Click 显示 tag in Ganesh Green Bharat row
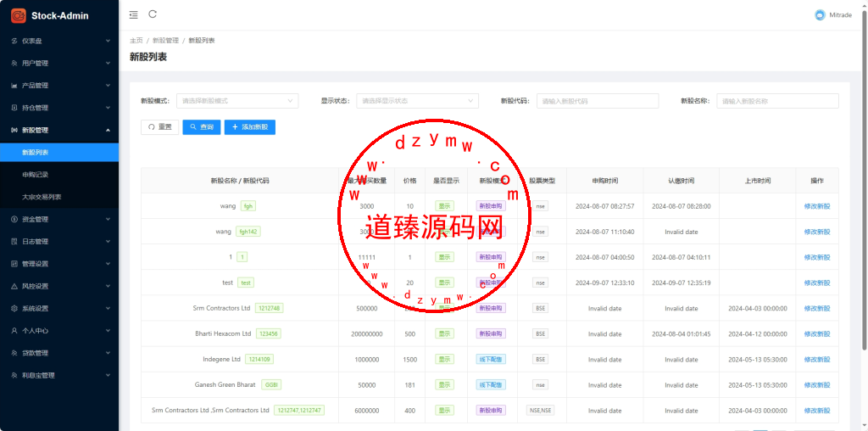Image resolution: width=868 pixels, height=431 pixels. point(444,385)
